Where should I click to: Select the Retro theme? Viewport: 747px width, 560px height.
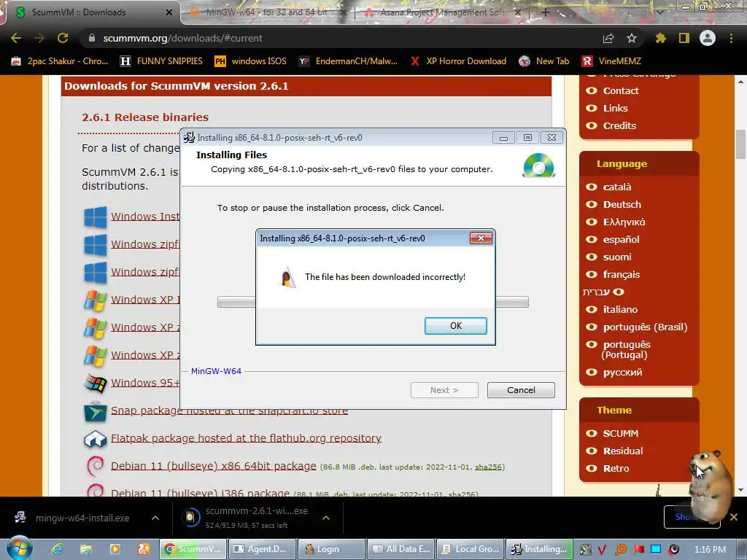tap(616, 469)
